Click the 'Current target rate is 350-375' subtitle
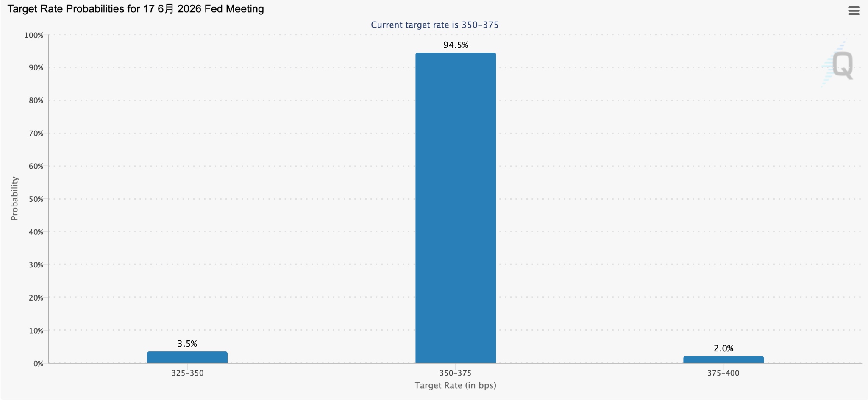Viewport: 868px width, 401px height. [x=434, y=25]
